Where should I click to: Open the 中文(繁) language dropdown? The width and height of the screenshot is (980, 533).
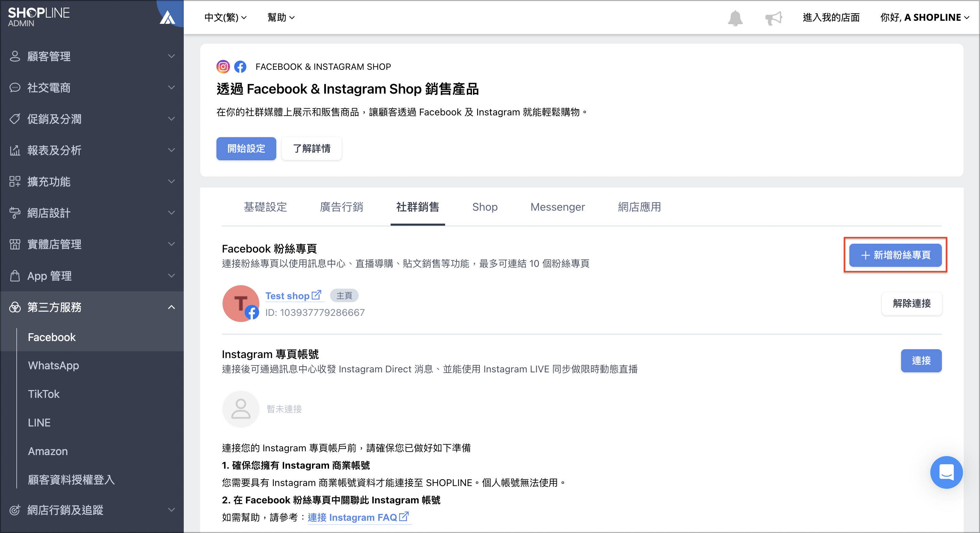click(226, 17)
